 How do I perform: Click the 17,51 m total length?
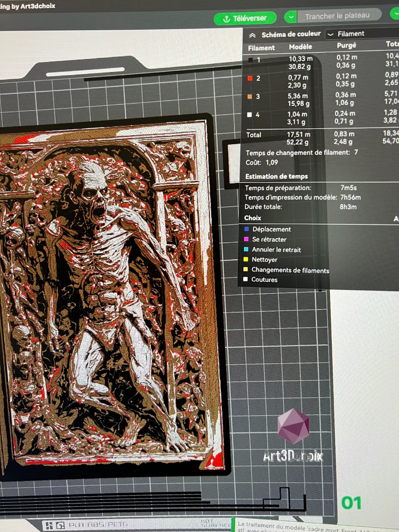click(298, 135)
